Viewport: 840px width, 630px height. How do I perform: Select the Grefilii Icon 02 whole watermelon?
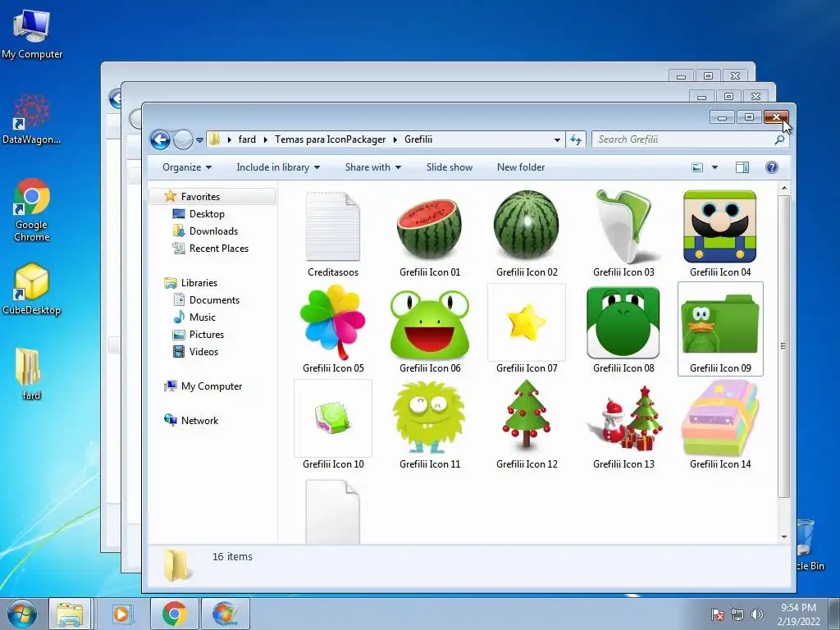tap(527, 234)
